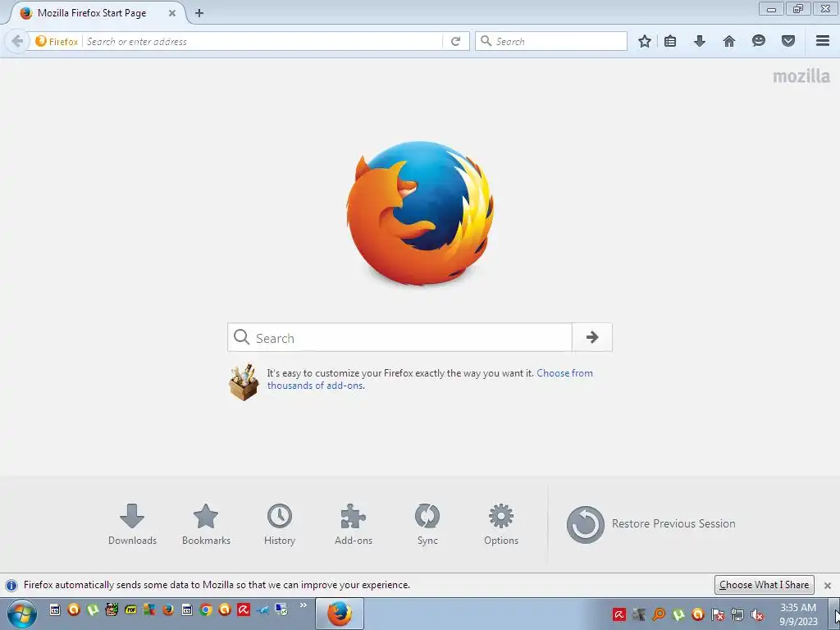Open the Windows Start menu
The height and width of the screenshot is (630, 840).
click(x=21, y=614)
